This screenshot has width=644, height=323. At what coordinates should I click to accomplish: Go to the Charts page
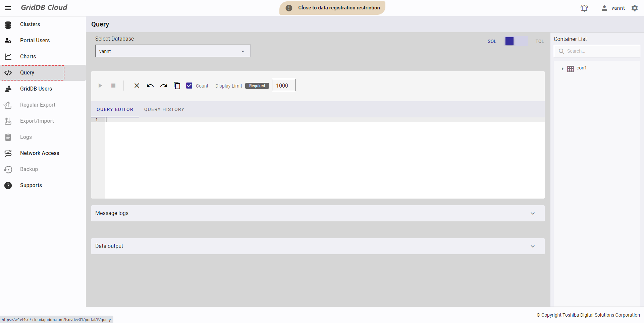pyautogui.click(x=28, y=56)
